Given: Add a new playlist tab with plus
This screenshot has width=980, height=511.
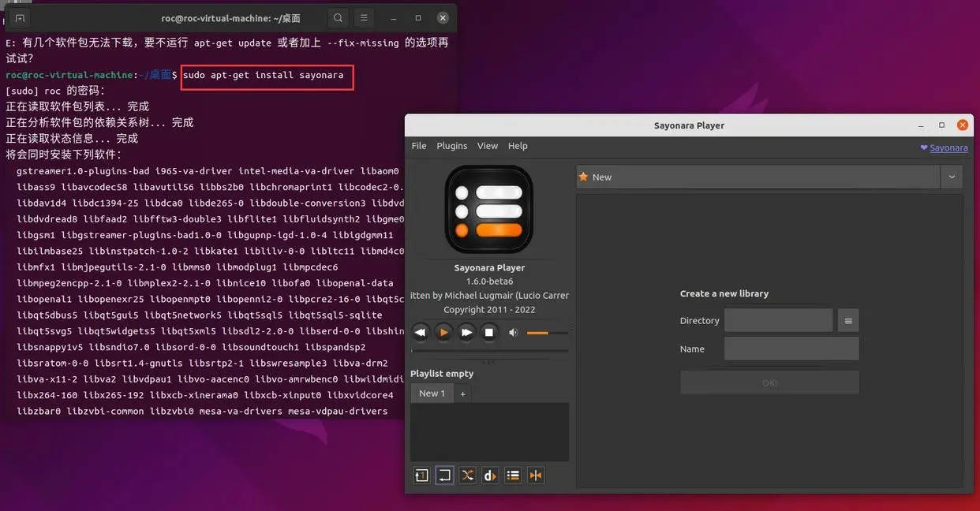Looking at the screenshot, I should 463,393.
